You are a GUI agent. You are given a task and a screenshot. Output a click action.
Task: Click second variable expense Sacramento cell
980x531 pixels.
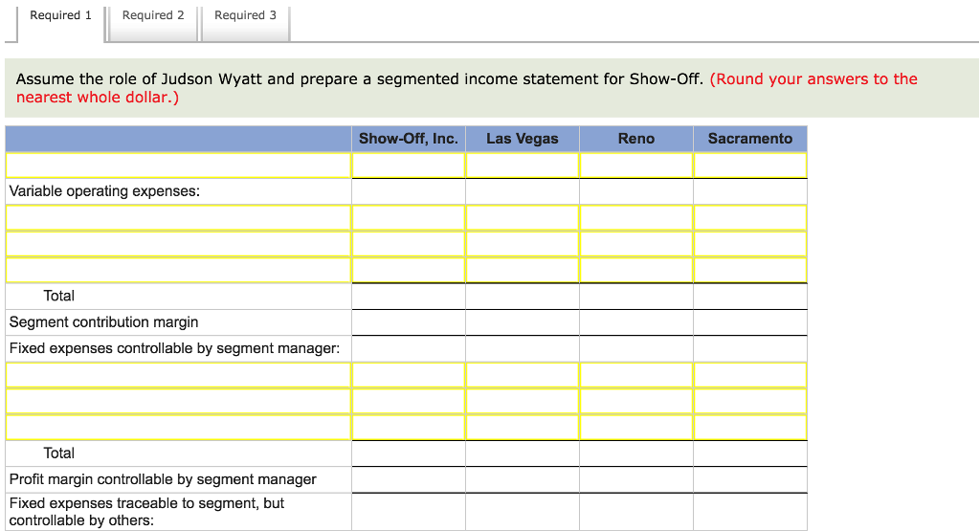pyautogui.click(x=750, y=244)
